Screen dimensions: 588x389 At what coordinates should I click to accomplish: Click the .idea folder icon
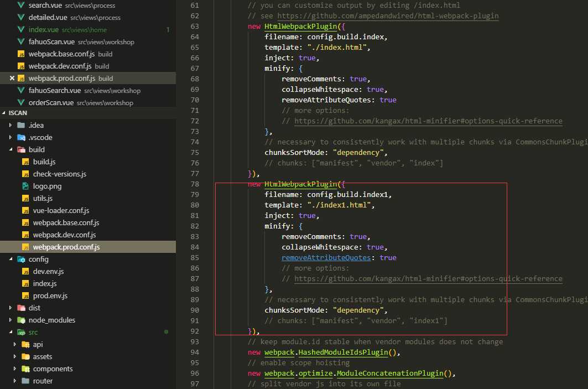21,125
